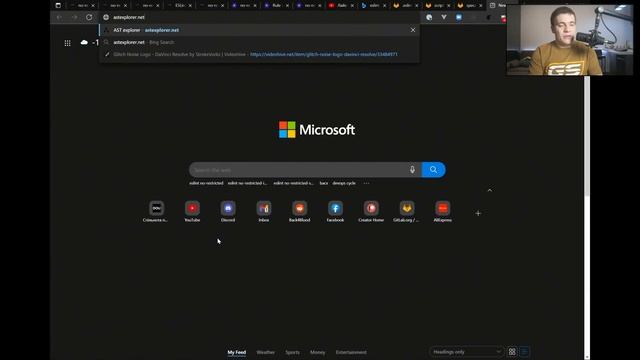Open the Inbox quick link tile
This screenshot has height=360, width=640.
coord(264,211)
